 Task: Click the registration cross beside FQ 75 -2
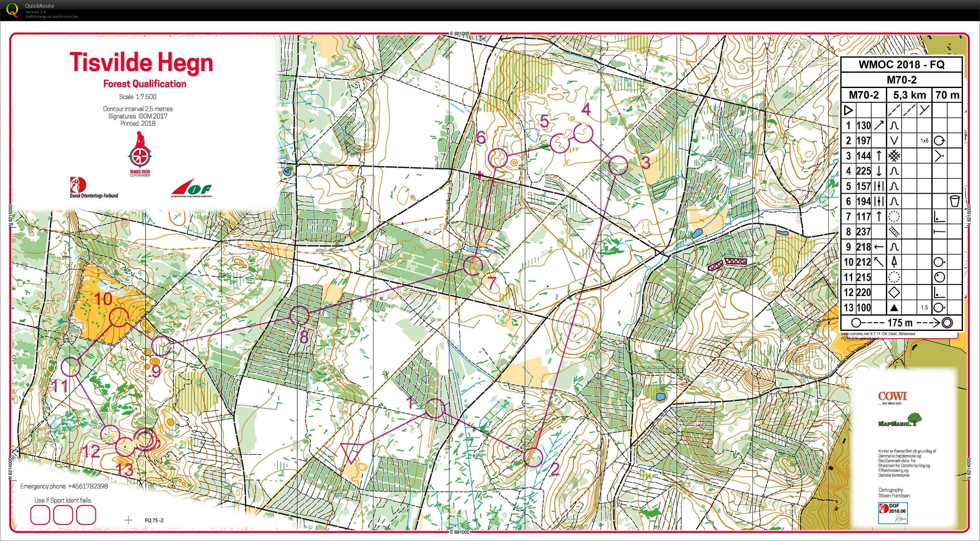(128, 520)
